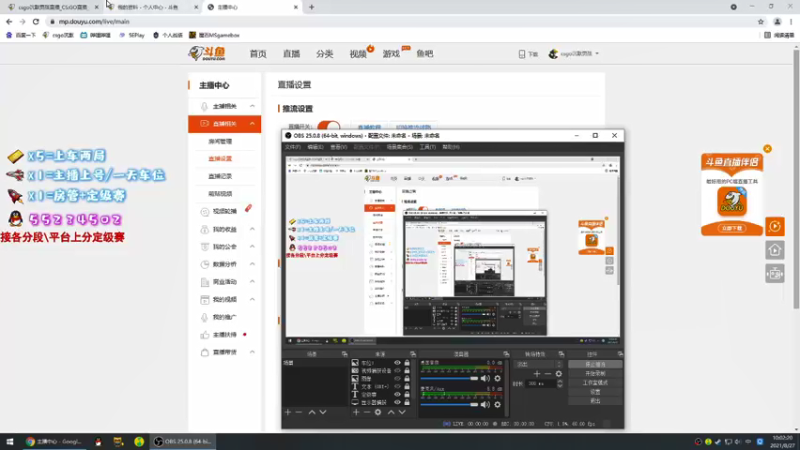The image size is (800, 450).
Task: Move the selected source down
Action: coord(402,412)
